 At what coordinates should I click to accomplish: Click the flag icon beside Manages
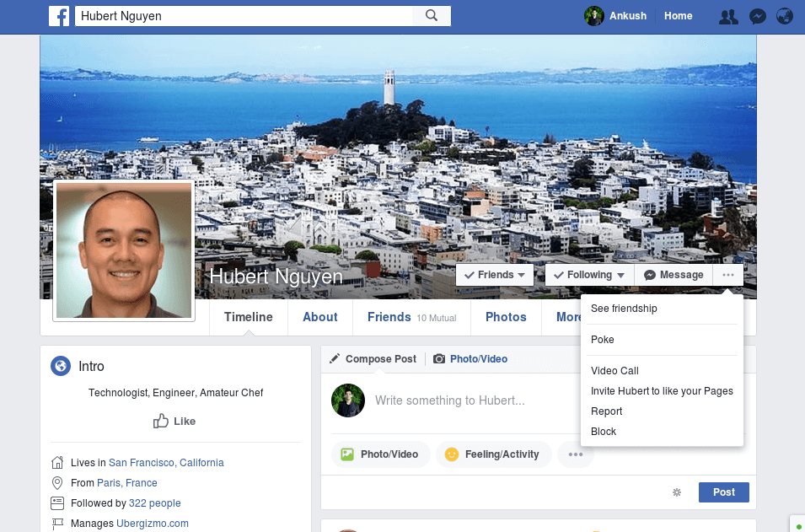point(57,524)
